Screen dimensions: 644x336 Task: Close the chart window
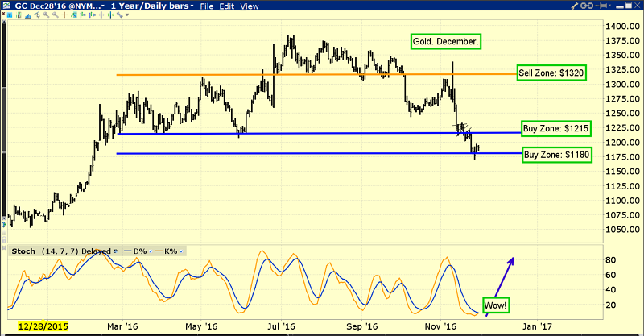tap(637, 6)
